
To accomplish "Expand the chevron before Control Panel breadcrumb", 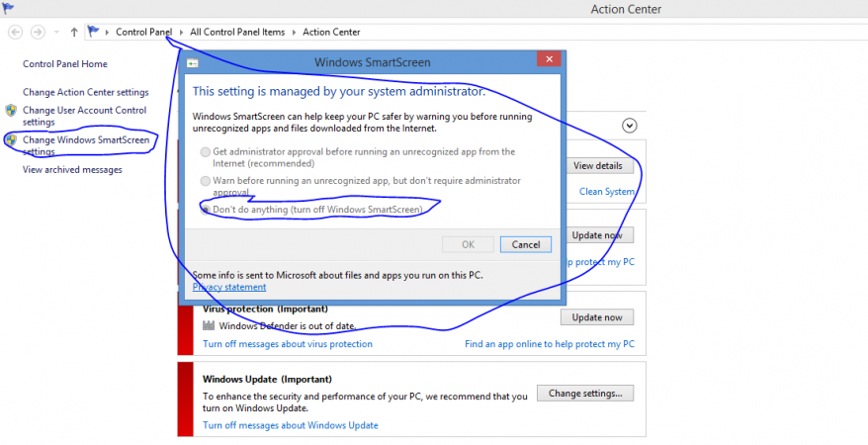I will click(107, 32).
